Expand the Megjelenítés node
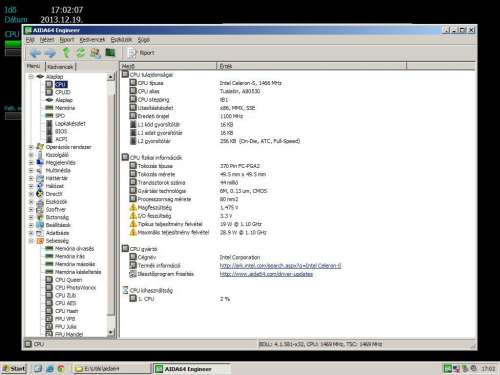 pyautogui.click(x=31, y=163)
